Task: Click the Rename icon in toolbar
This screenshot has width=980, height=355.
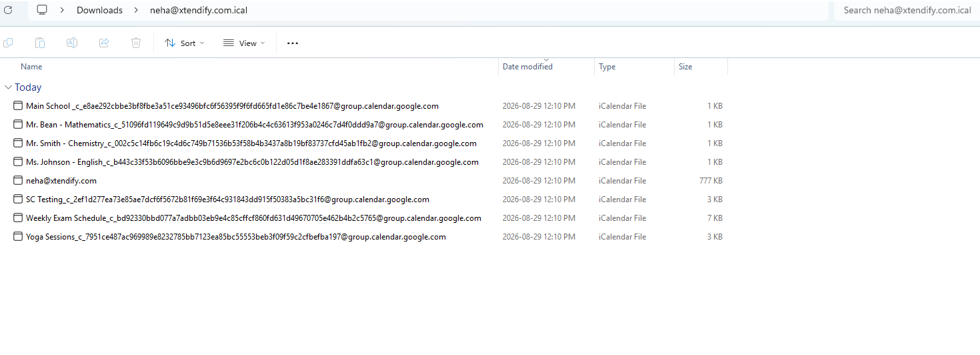Action: [x=72, y=43]
